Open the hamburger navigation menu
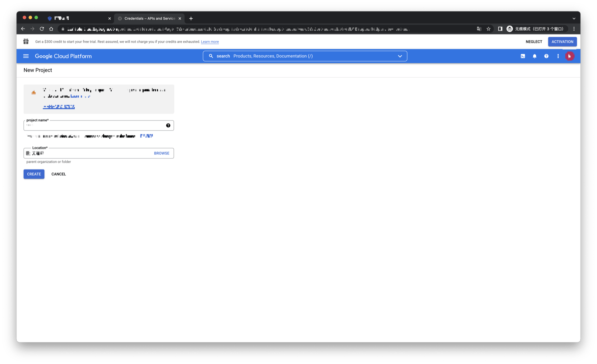The width and height of the screenshot is (597, 364). point(26,56)
